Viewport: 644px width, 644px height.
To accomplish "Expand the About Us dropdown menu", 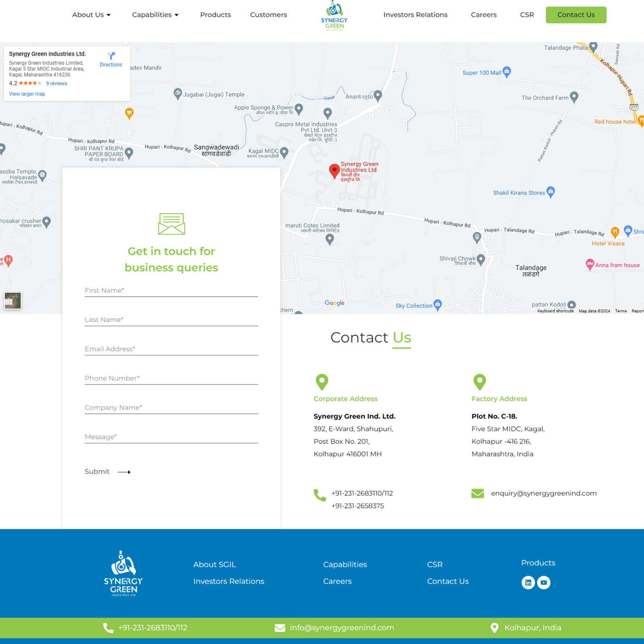I will tap(91, 15).
